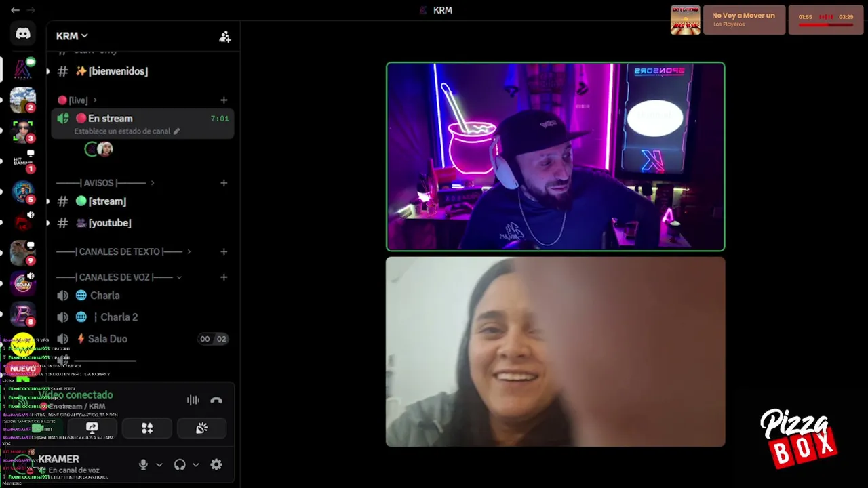Start an activity with the shapes button
Image resolution: width=868 pixels, height=488 pixels.
(x=147, y=428)
